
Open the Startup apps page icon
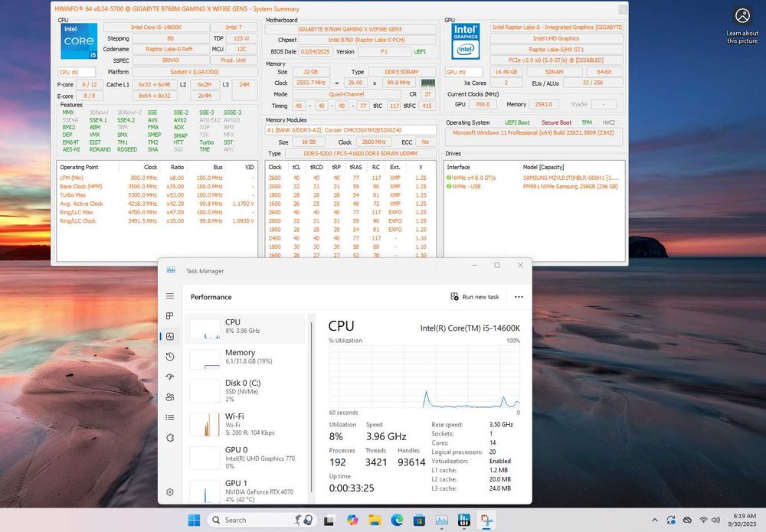tap(170, 377)
